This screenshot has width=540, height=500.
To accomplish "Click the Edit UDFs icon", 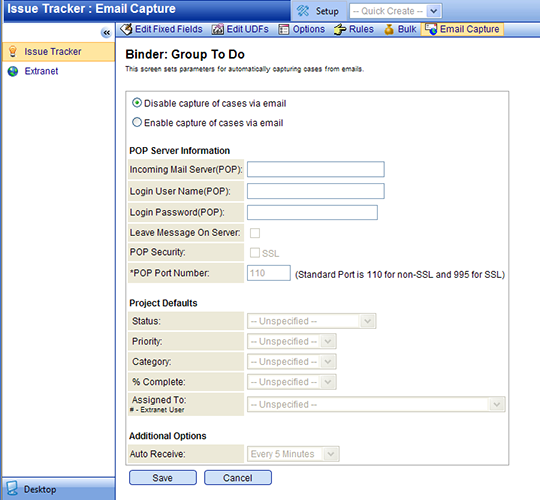I will [x=217, y=30].
